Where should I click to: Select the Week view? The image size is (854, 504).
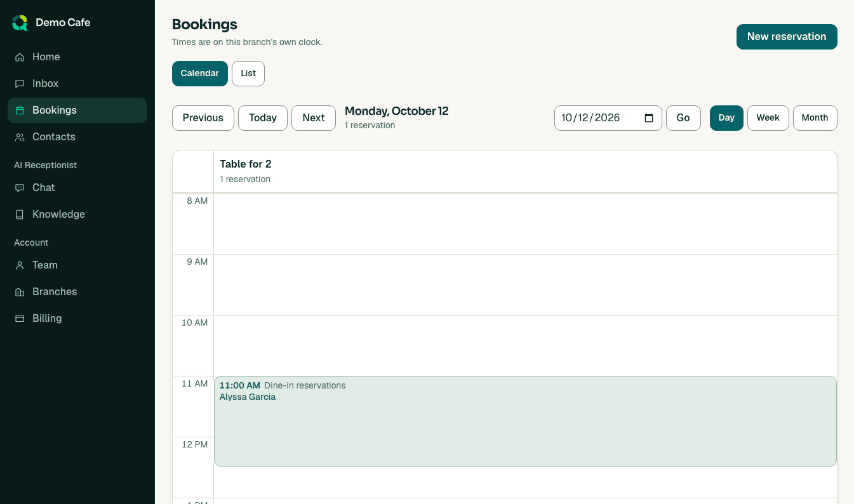click(x=768, y=118)
